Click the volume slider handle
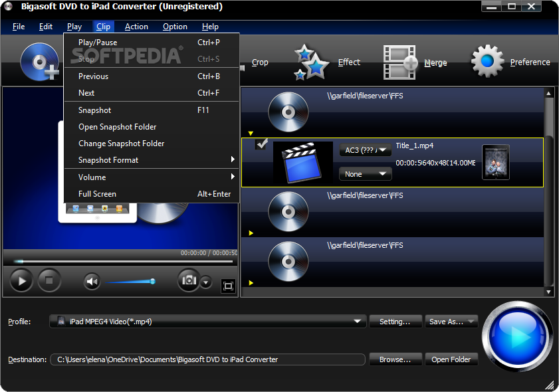 click(153, 282)
